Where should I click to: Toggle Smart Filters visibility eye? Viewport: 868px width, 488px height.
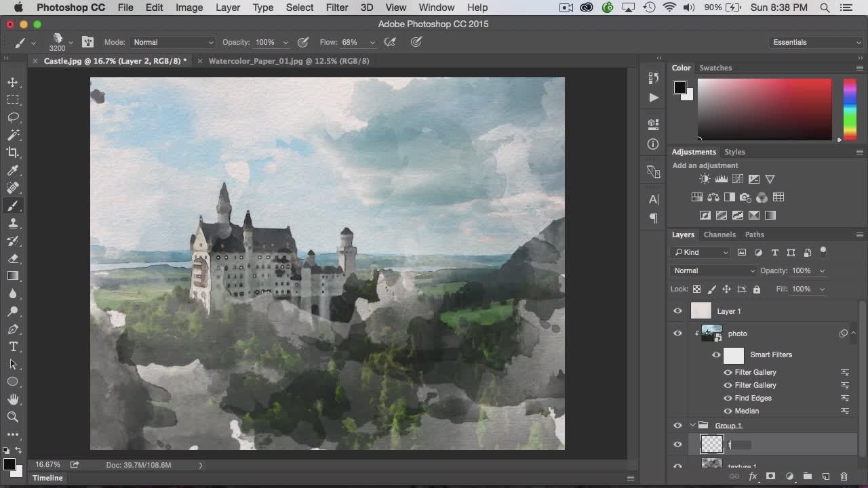(716, 354)
